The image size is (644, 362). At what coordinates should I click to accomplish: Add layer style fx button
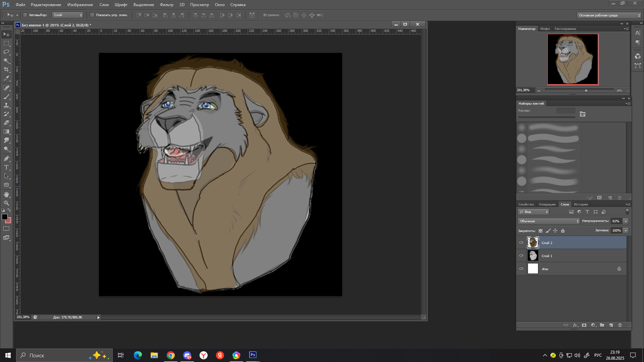[576, 325]
